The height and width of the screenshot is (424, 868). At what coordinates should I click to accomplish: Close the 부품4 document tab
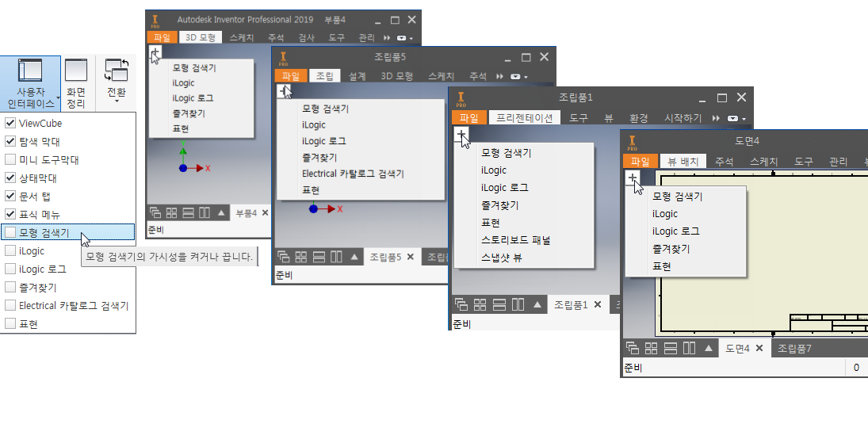266,212
